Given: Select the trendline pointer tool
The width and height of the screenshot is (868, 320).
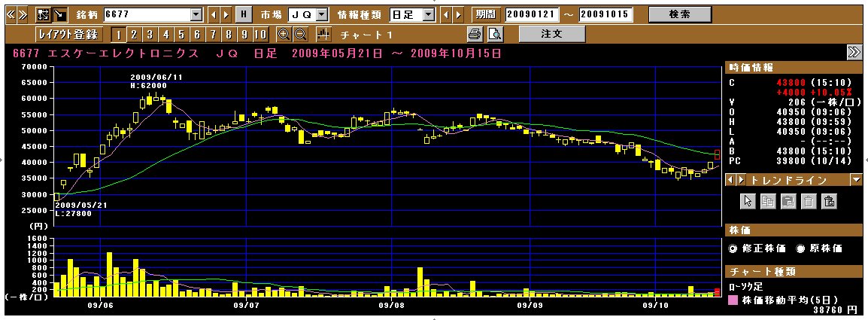Looking at the screenshot, I should point(748,201).
